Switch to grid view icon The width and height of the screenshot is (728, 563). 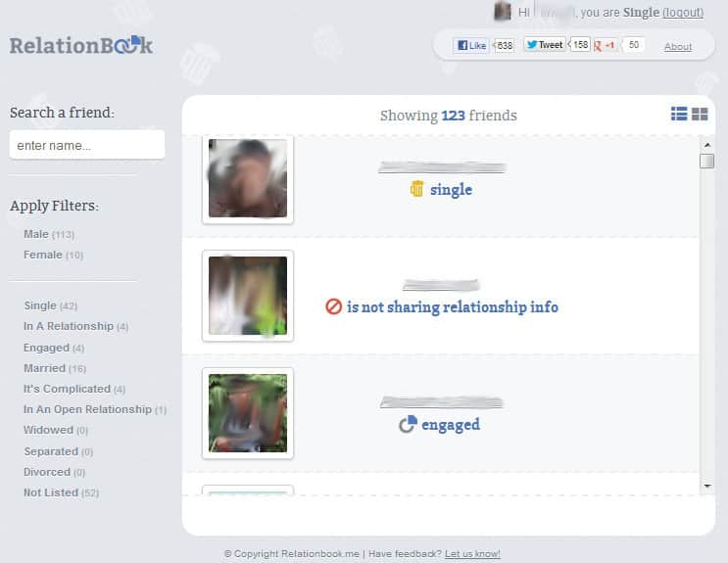700,115
